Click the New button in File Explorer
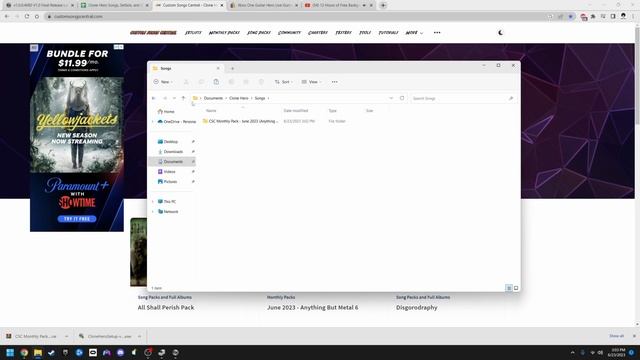640x360 pixels. [x=162, y=82]
